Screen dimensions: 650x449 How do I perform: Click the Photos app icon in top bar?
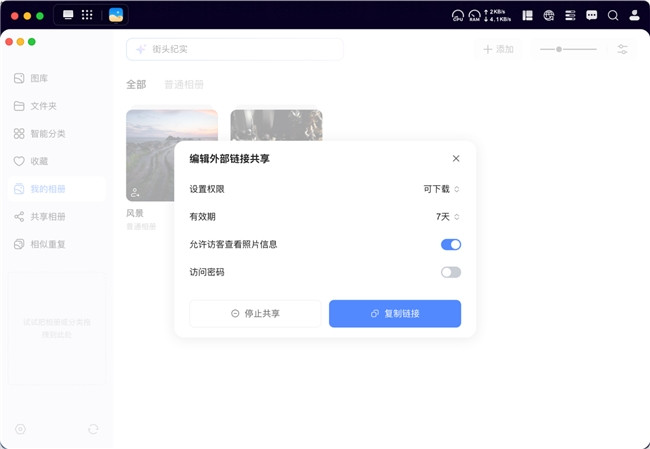116,15
